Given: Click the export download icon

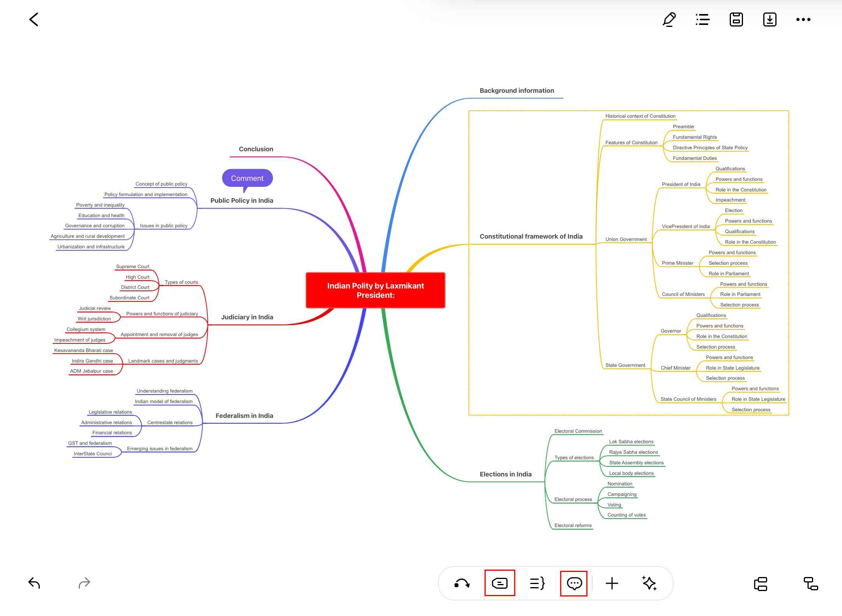Looking at the screenshot, I should pos(769,19).
